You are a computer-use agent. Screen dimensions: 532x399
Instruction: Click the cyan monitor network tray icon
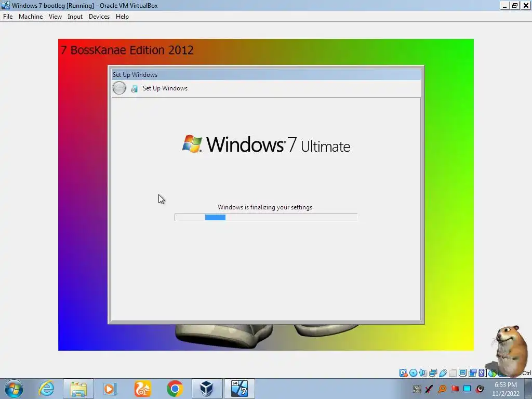click(x=467, y=389)
